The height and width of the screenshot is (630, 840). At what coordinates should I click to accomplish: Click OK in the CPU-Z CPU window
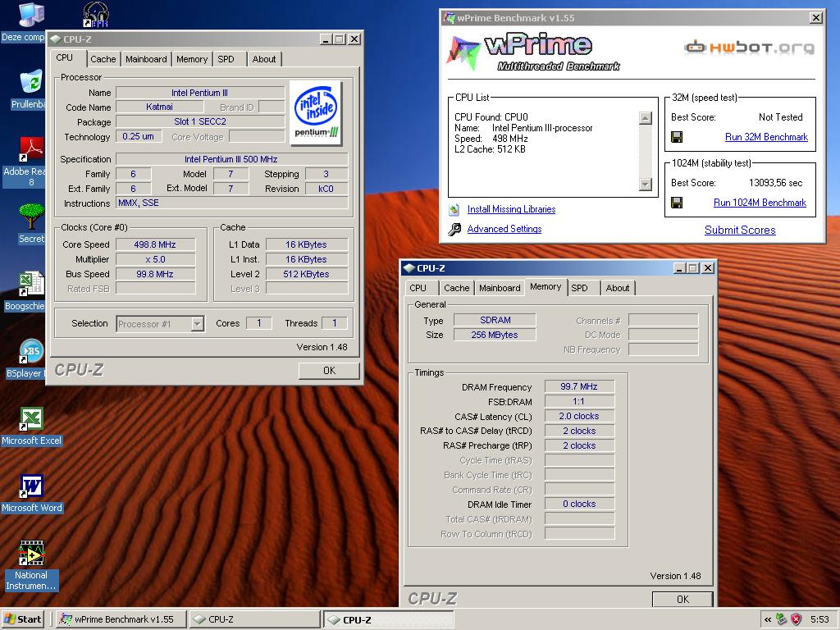tap(329, 370)
